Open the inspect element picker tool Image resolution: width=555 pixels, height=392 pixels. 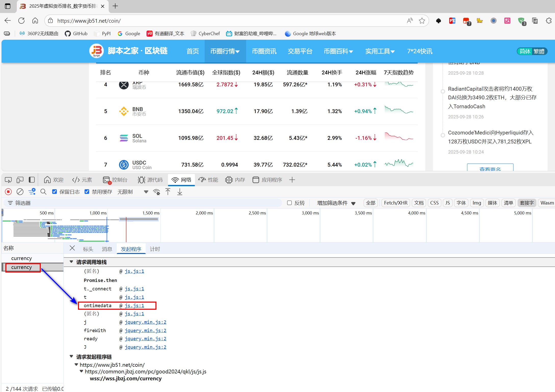click(x=8, y=180)
